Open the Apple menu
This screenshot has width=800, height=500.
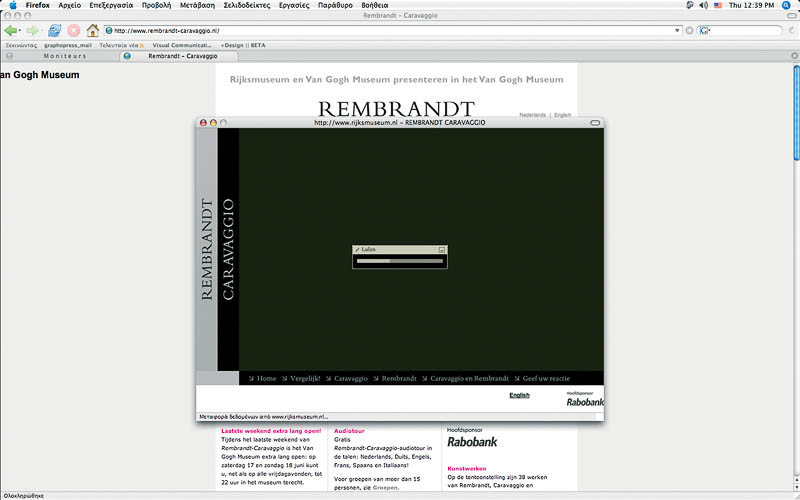pyautogui.click(x=13, y=5)
